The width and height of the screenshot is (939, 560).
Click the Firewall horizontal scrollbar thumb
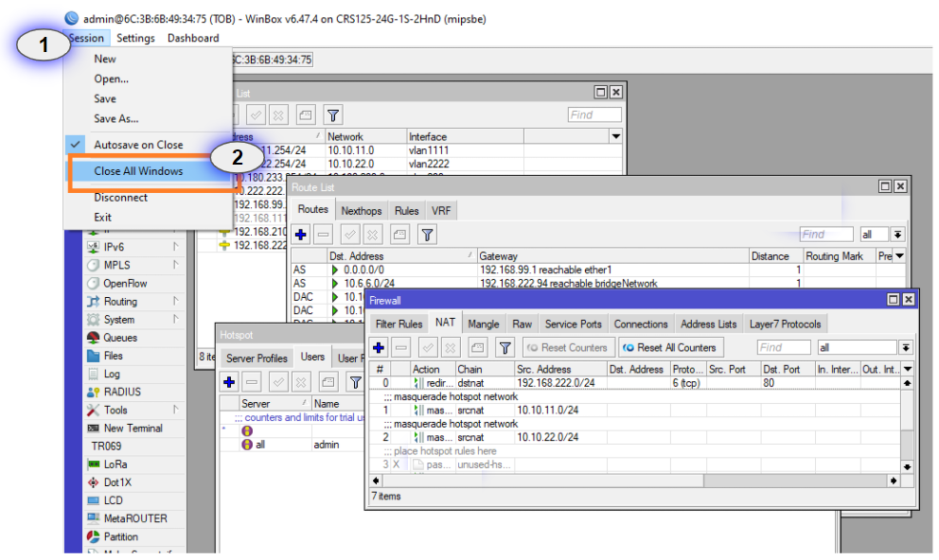[x=543, y=481]
